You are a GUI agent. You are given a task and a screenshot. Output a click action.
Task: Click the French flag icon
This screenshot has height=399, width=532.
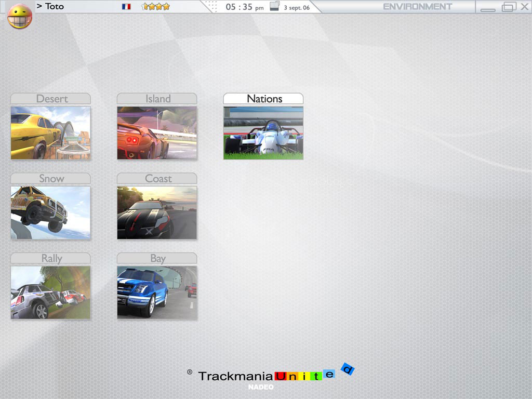126,7
